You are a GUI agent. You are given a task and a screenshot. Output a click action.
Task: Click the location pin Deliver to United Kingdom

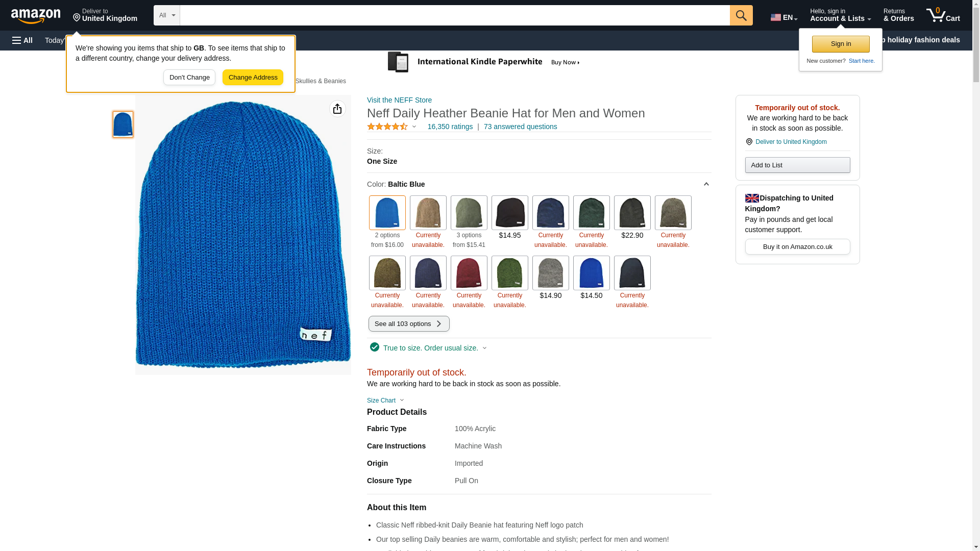tap(786, 142)
